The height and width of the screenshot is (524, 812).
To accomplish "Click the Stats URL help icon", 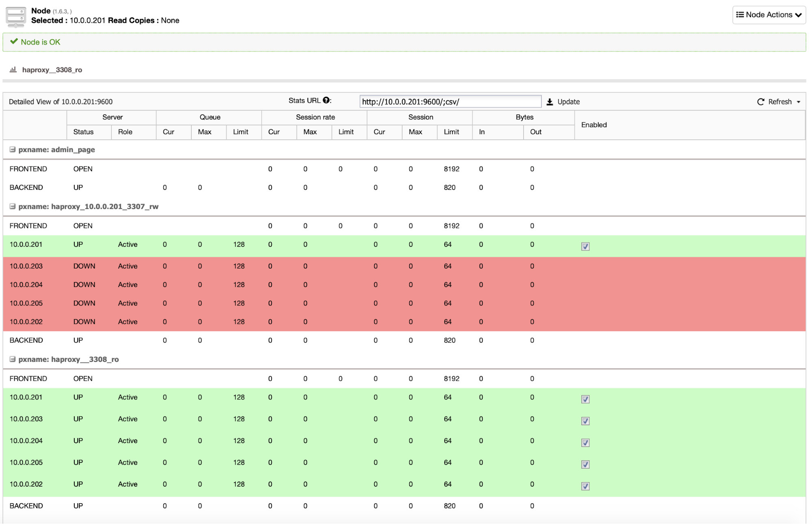I will click(326, 100).
